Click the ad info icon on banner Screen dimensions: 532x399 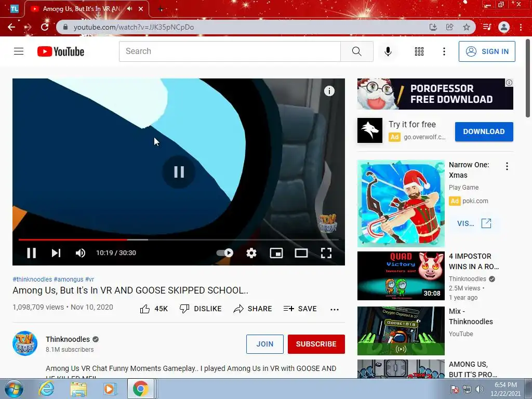pyautogui.click(x=509, y=83)
